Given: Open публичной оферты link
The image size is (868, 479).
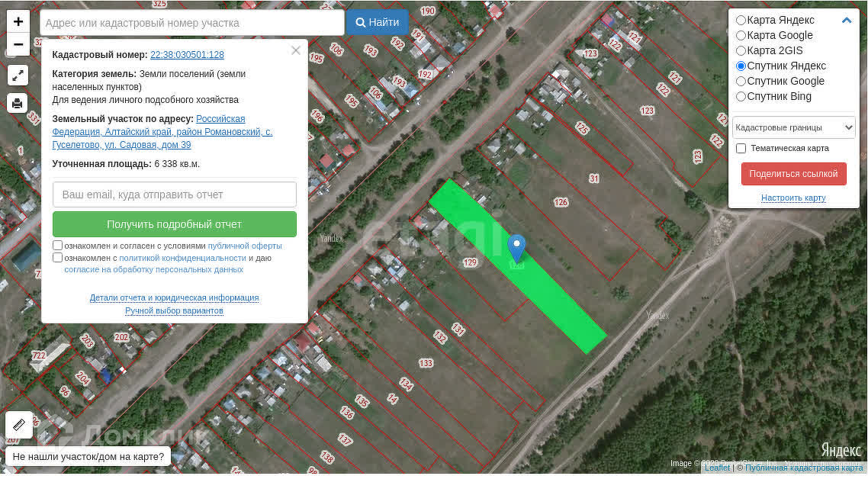Looking at the screenshot, I should (245, 246).
